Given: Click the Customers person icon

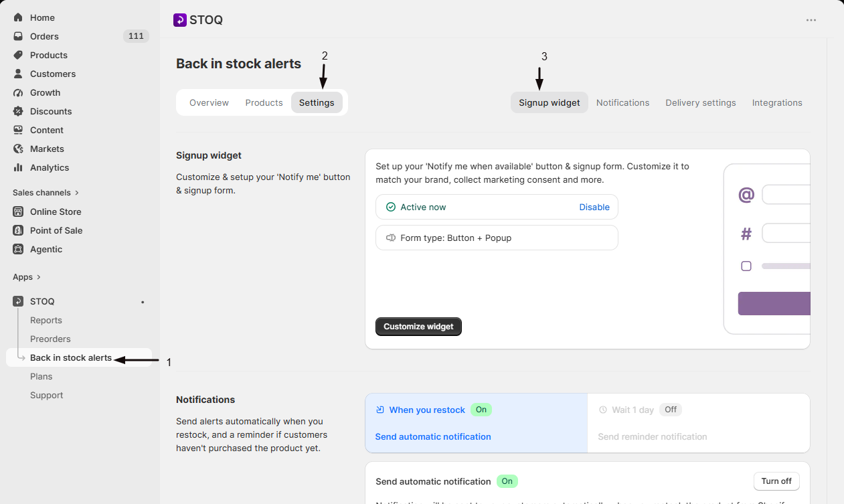Looking at the screenshot, I should 18,74.
